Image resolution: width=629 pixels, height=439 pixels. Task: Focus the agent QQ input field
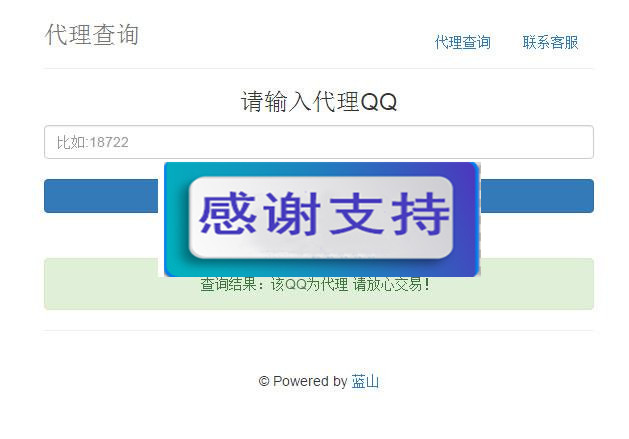[319, 142]
